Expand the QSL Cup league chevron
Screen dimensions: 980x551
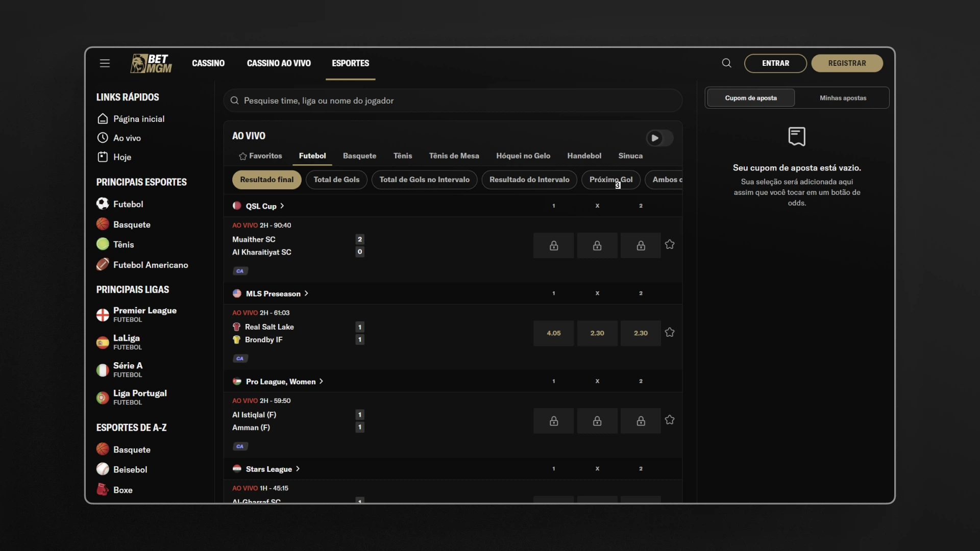pos(282,206)
